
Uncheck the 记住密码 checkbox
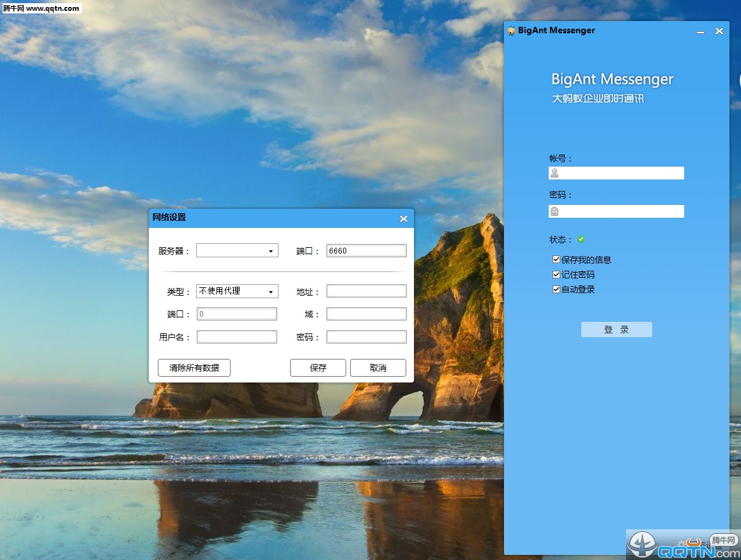[556, 275]
